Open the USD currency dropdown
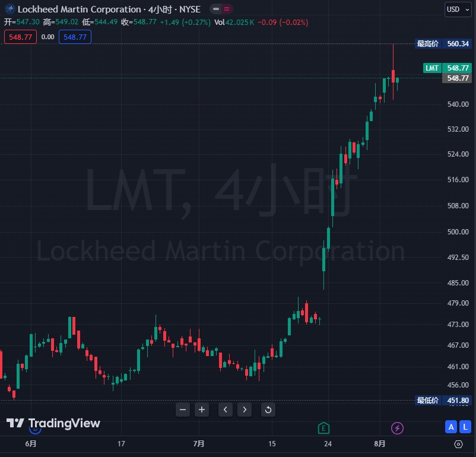This screenshot has height=457, width=476. point(458,9)
